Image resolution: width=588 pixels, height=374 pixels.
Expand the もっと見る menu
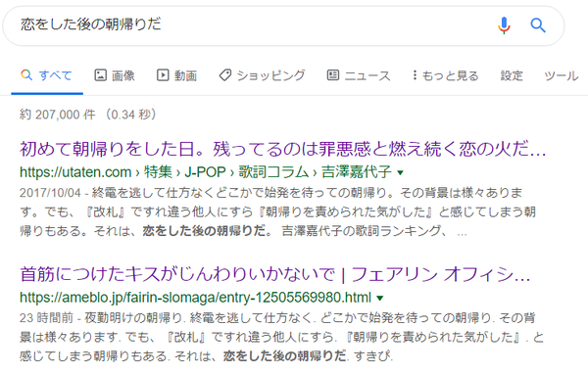[446, 75]
